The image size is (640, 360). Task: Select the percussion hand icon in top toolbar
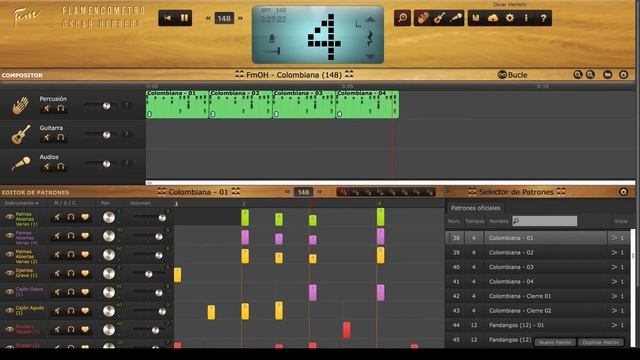423,18
